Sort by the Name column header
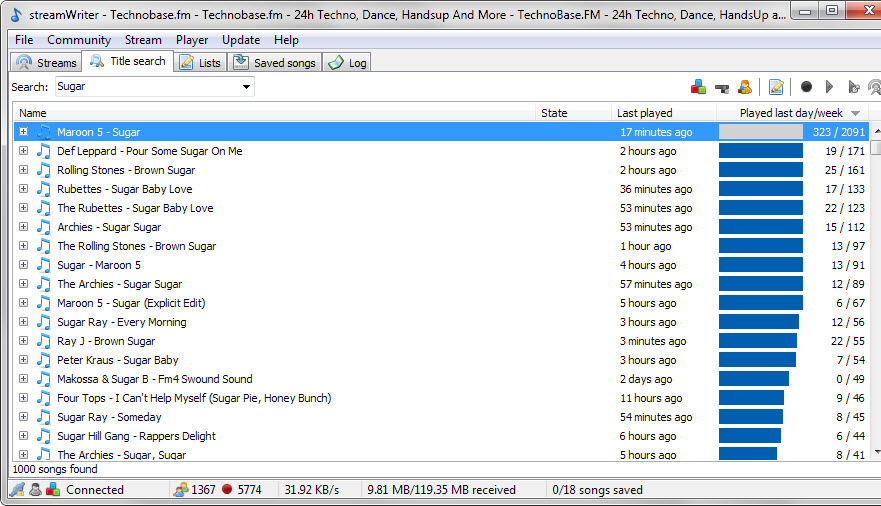 (274, 113)
